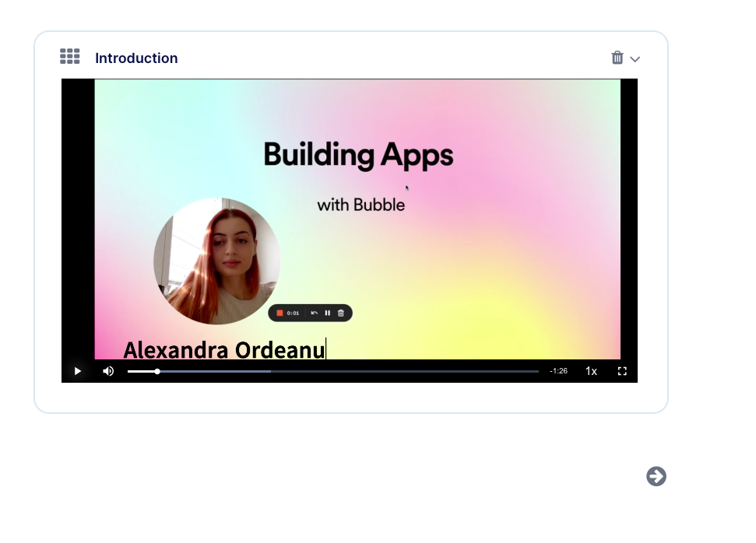Click the trash icon in recording overlay

tap(341, 314)
